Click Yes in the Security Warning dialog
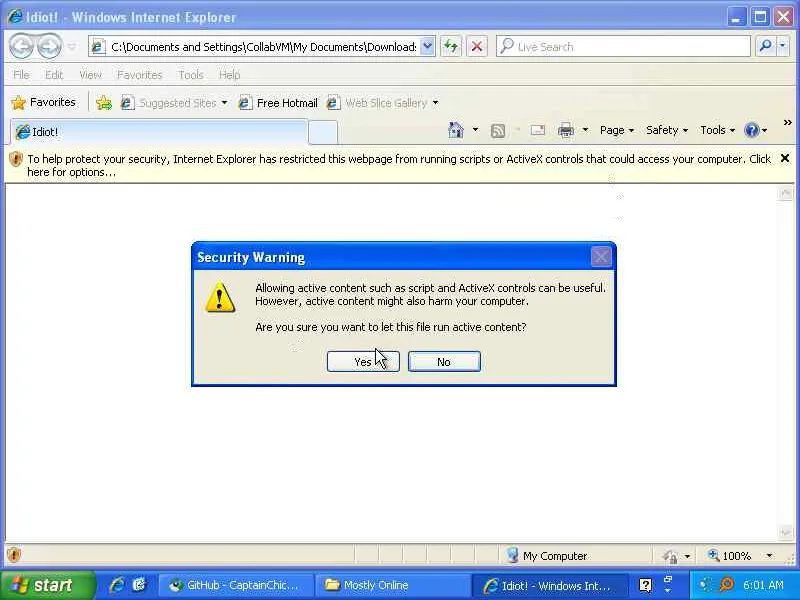The height and width of the screenshot is (600, 800). coord(363,362)
